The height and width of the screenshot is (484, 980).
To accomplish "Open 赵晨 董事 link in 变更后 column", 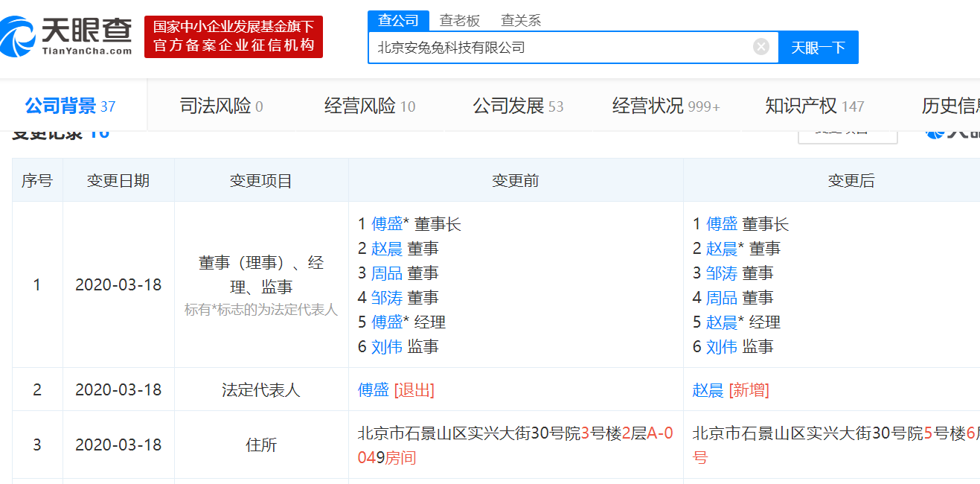I will [x=722, y=249].
